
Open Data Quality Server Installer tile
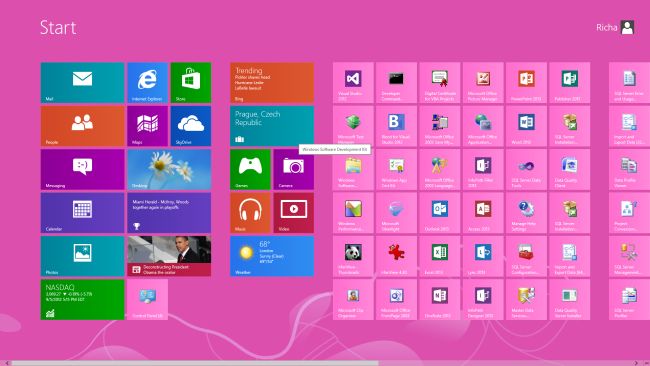570,300
